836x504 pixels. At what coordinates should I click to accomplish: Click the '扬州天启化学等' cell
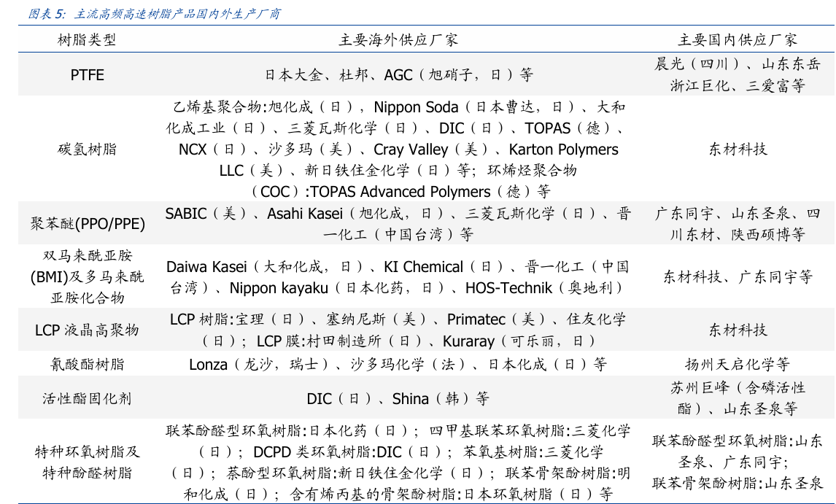[x=738, y=364]
